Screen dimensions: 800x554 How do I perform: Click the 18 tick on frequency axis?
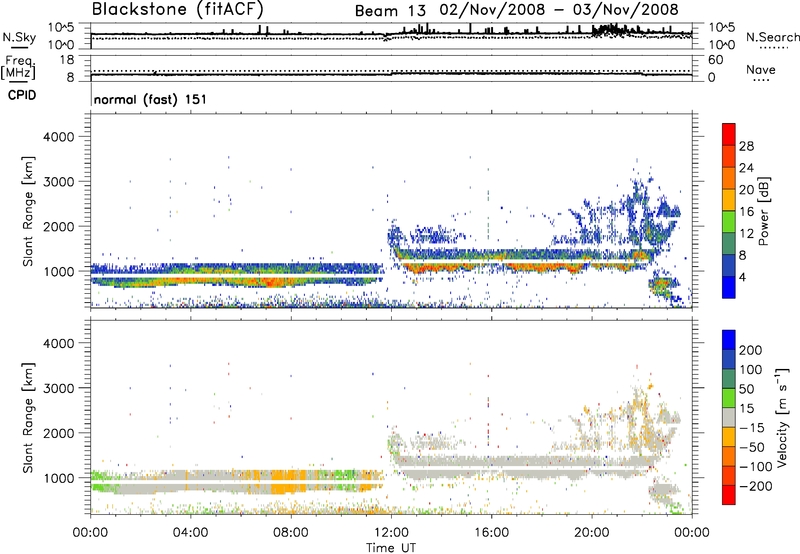click(x=67, y=60)
